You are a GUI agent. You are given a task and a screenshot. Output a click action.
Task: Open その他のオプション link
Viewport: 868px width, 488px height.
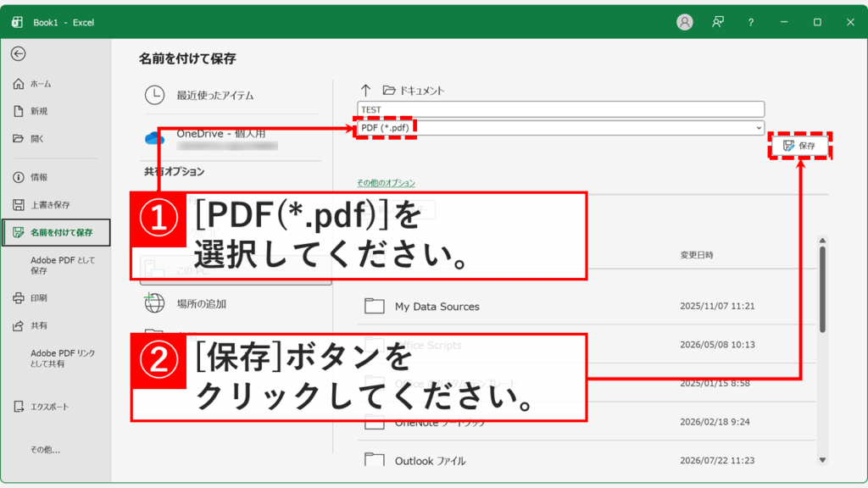(x=386, y=183)
